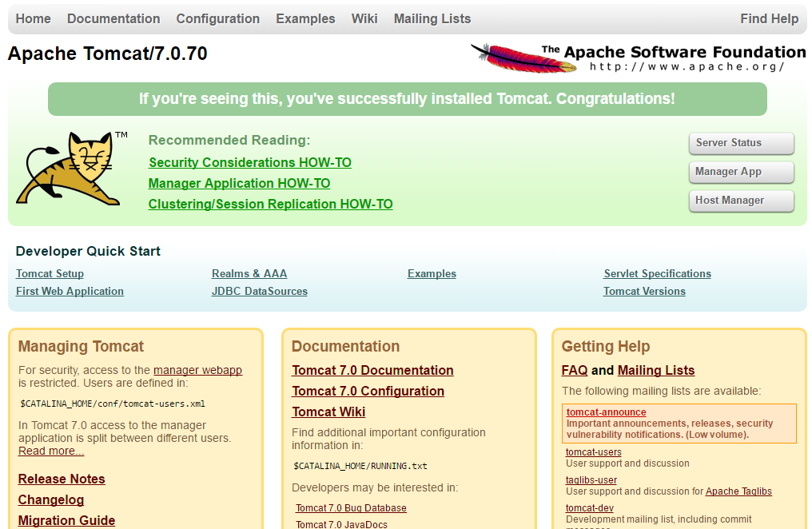This screenshot has width=812, height=529.
Task: Click the Apache Tomcat/7.0.70 heading
Action: click(x=108, y=54)
